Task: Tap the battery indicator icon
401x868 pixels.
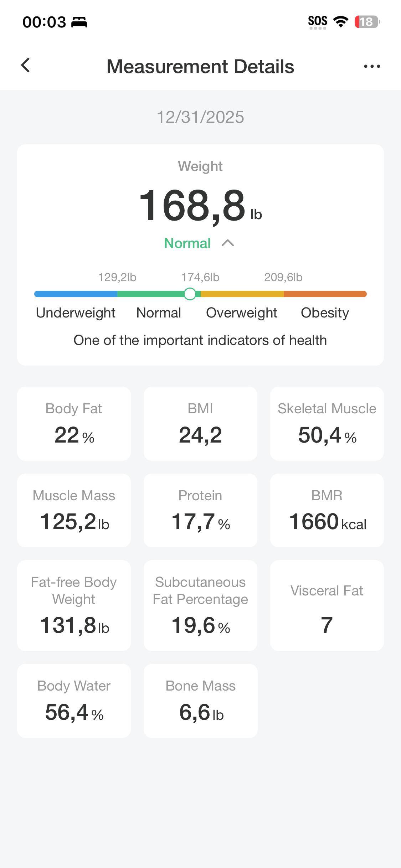Action: click(367, 22)
